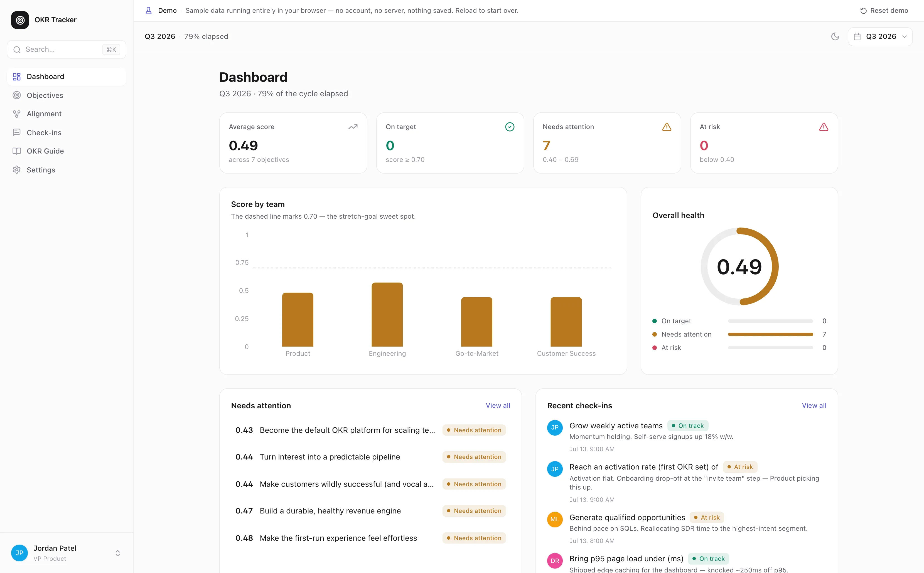This screenshot has height=573, width=924.
Task: View all Recent check-ins
Action: 814,405
